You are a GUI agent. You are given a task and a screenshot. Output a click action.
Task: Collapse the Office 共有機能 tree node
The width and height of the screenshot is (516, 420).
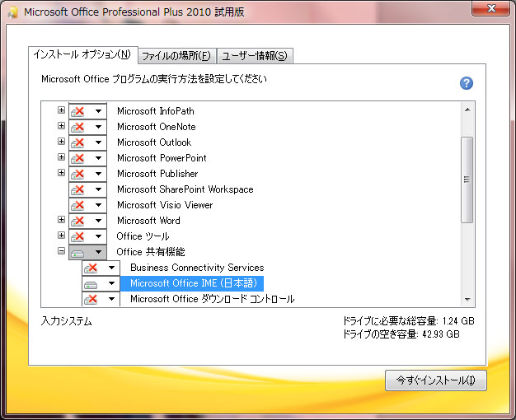[61, 251]
